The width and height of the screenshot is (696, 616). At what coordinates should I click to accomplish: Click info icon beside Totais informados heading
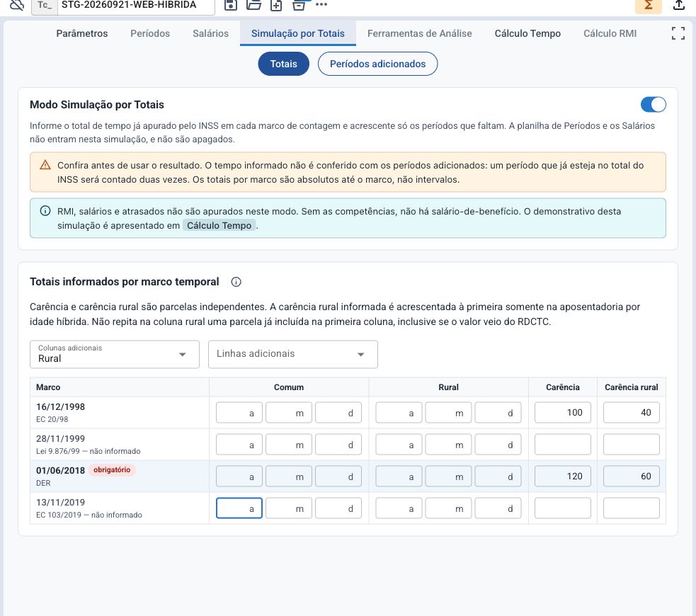[236, 282]
